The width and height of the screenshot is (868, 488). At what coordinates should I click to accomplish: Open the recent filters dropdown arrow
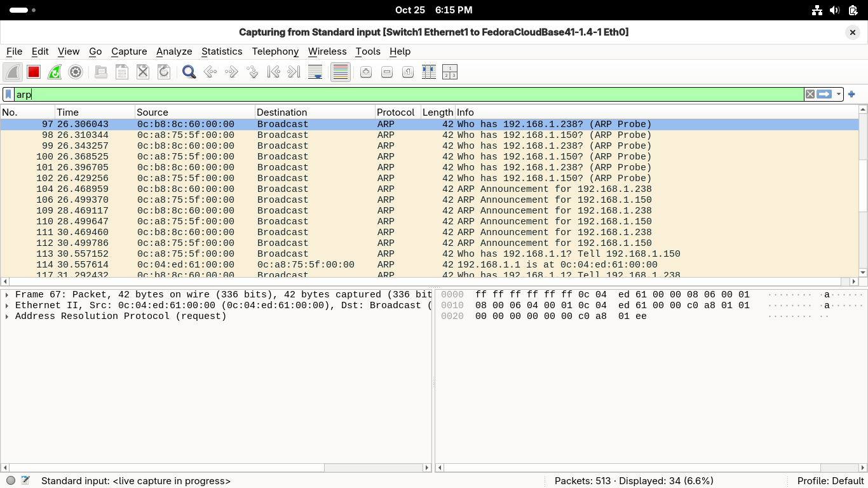(x=839, y=95)
